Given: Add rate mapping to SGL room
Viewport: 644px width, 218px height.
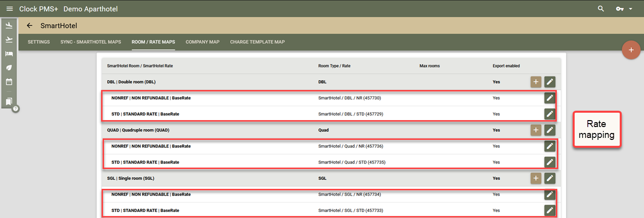Looking at the screenshot, I should pyautogui.click(x=536, y=178).
